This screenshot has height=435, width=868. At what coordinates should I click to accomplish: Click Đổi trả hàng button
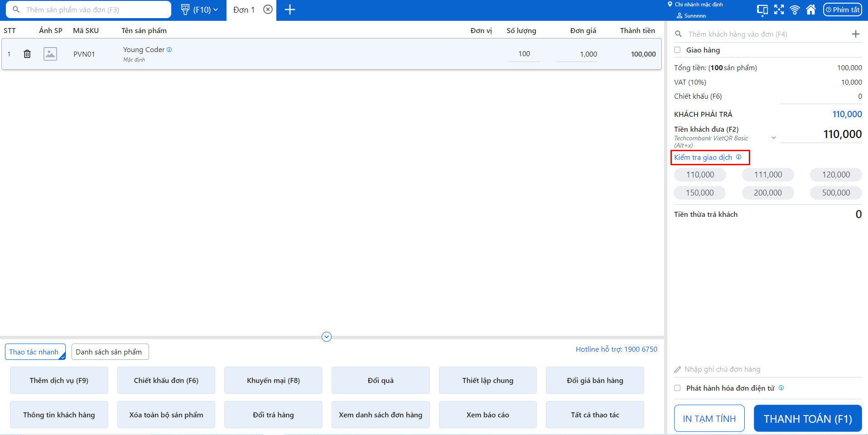point(273,415)
